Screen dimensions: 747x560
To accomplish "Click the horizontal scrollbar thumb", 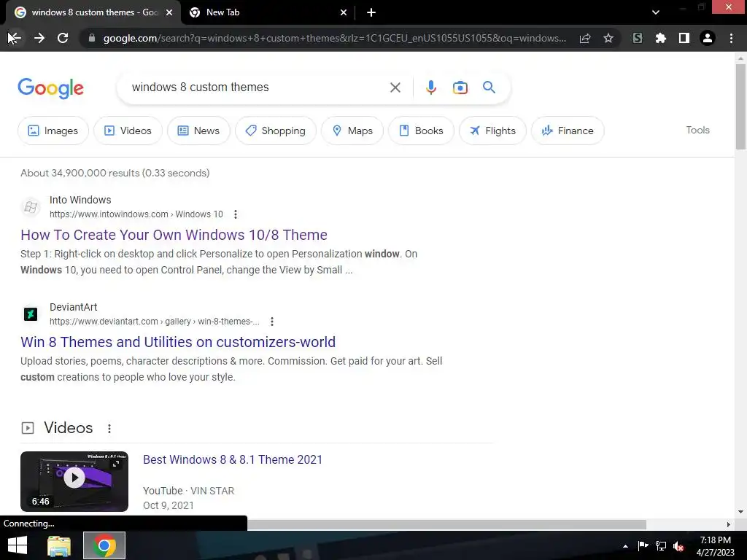I will [446, 524].
